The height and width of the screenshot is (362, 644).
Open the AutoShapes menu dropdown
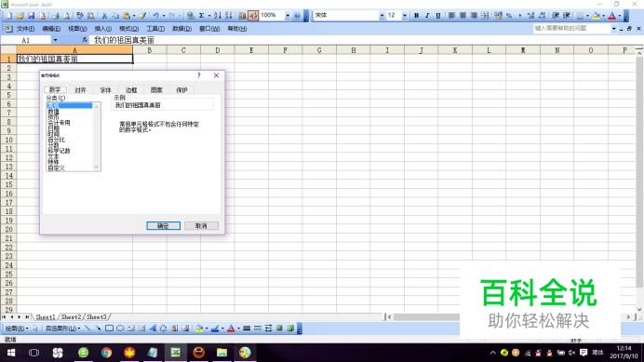[62, 328]
